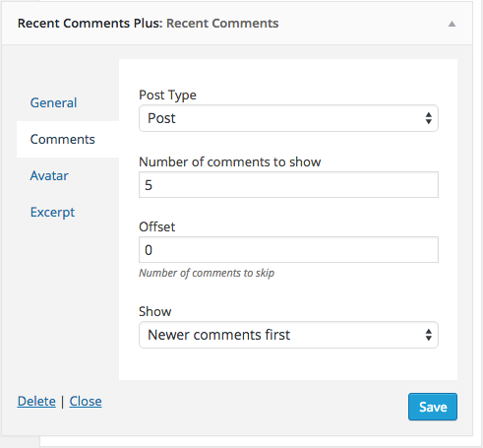Image resolution: width=483 pixels, height=448 pixels.
Task: Open the Excerpt tab
Action: pos(52,213)
